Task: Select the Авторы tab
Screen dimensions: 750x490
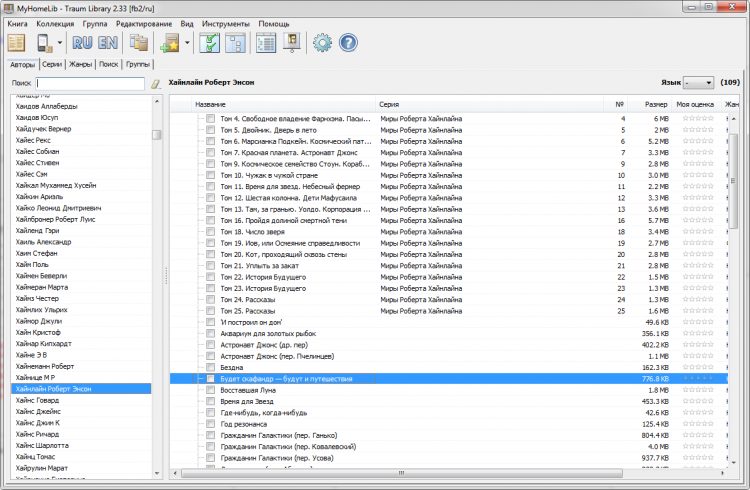Action: point(22,64)
